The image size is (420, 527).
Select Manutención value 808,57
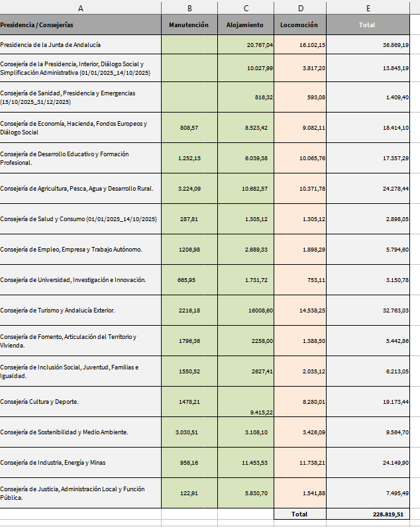[x=189, y=128]
